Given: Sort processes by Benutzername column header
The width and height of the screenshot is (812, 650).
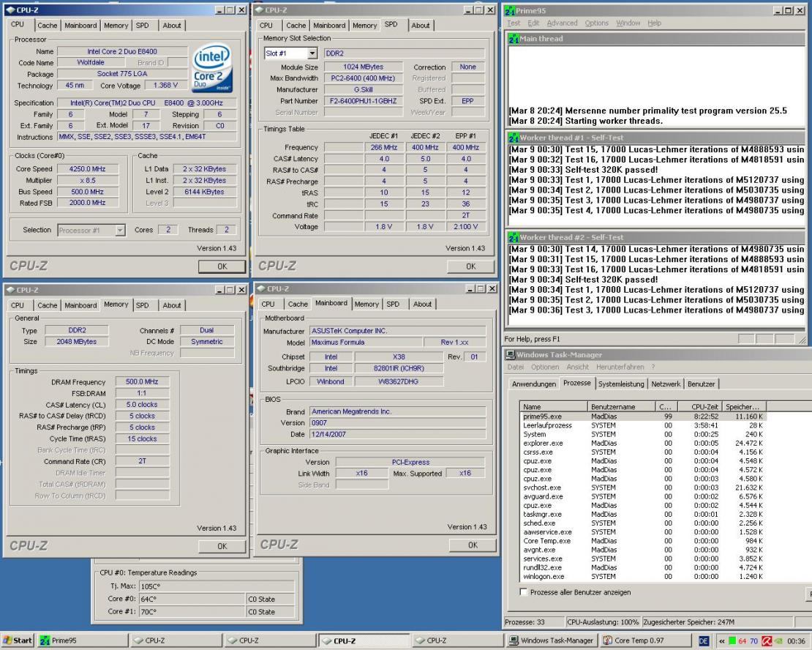Looking at the screenshot, I should [621, 407].
